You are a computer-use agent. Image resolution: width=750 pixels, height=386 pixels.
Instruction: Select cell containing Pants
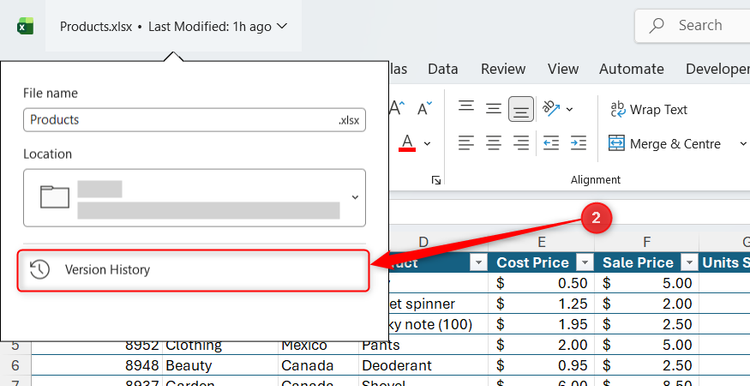pos(423,345)
